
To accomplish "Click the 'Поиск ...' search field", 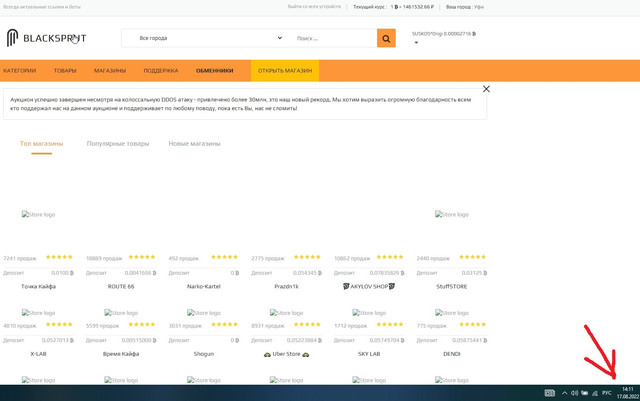I will point(334,38).
